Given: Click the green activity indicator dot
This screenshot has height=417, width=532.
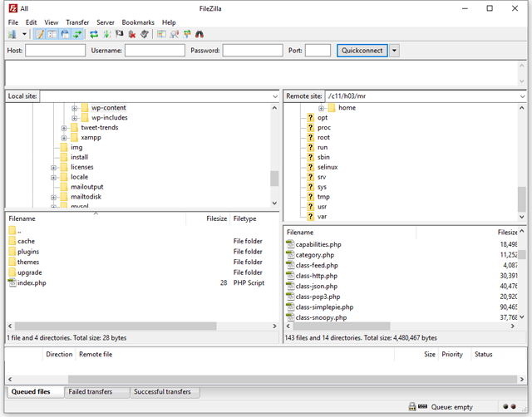Looking at the screenshot, I should coord(505,406).
